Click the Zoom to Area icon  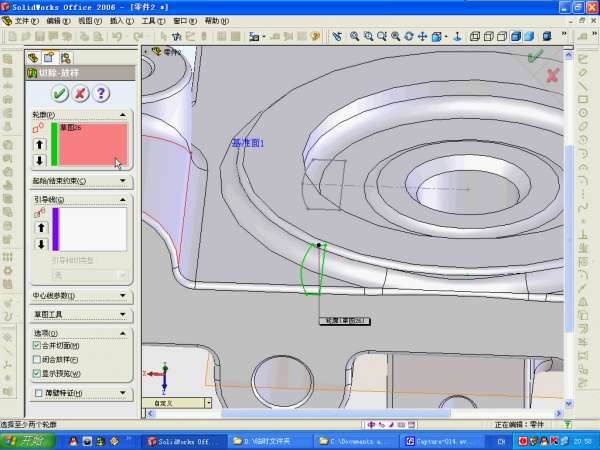368,37
